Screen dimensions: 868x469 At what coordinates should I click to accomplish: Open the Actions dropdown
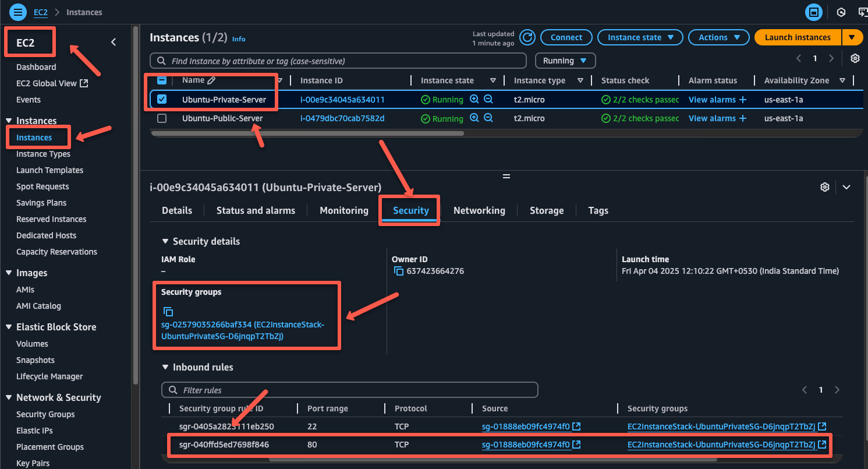click(x=718, y=37)
